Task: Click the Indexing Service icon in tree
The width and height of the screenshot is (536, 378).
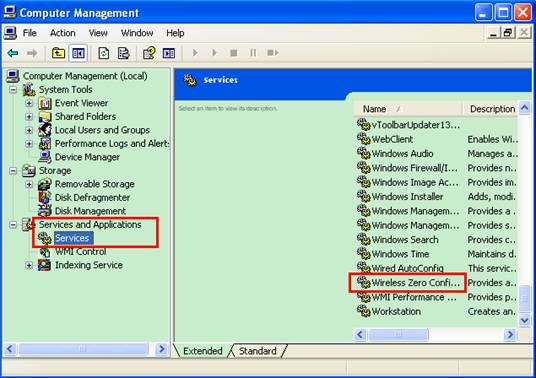Action: [x=45, y=265]
